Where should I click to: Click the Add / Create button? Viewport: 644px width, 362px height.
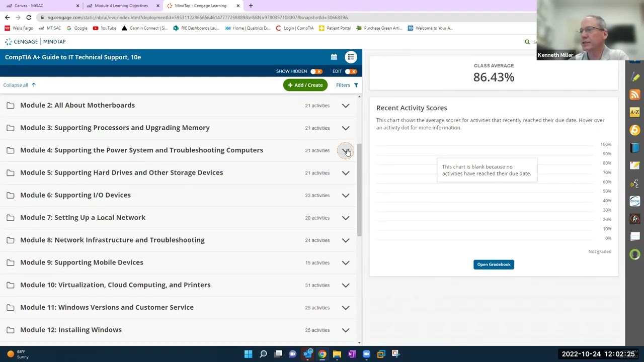pyautogui.click(x=305, y=85)
